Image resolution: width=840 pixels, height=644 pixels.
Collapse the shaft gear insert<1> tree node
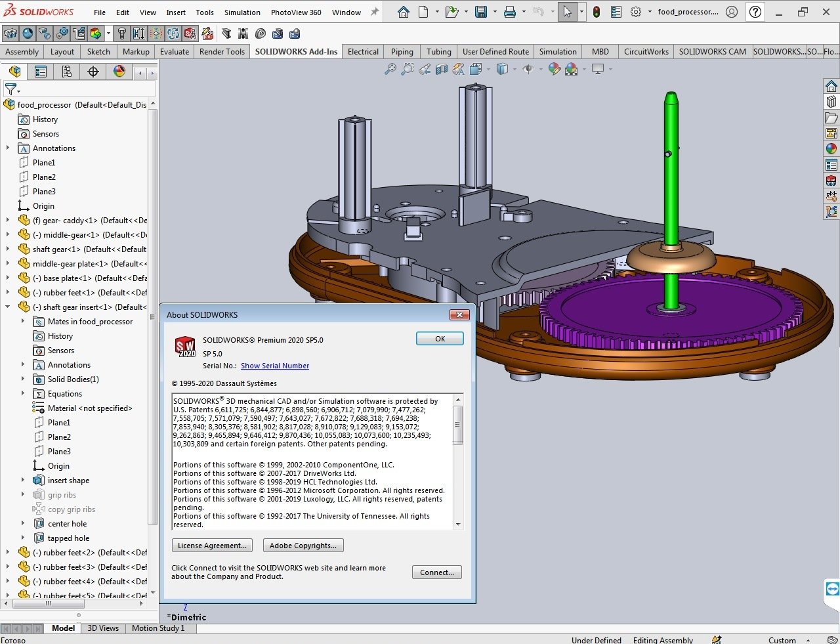coord(8,307)
